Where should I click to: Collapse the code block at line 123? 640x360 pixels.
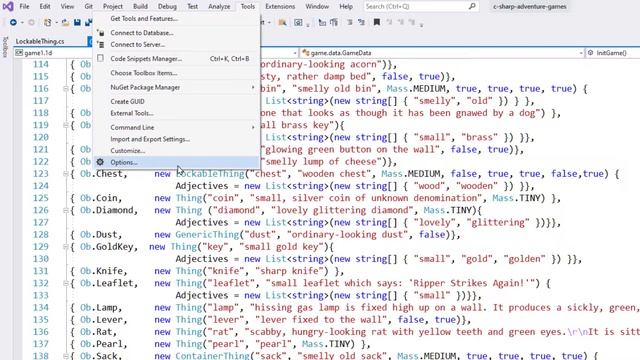[65, 174]
